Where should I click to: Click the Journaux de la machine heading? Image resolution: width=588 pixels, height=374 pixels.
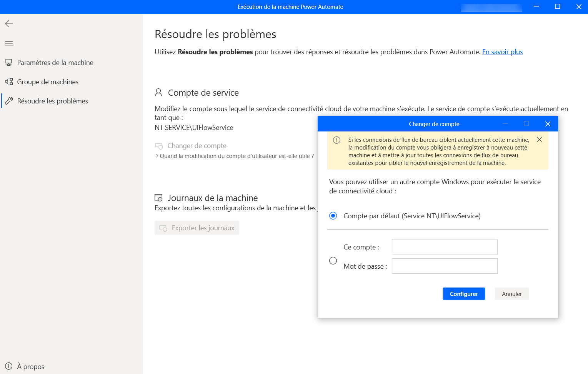(x=213, y=198)
